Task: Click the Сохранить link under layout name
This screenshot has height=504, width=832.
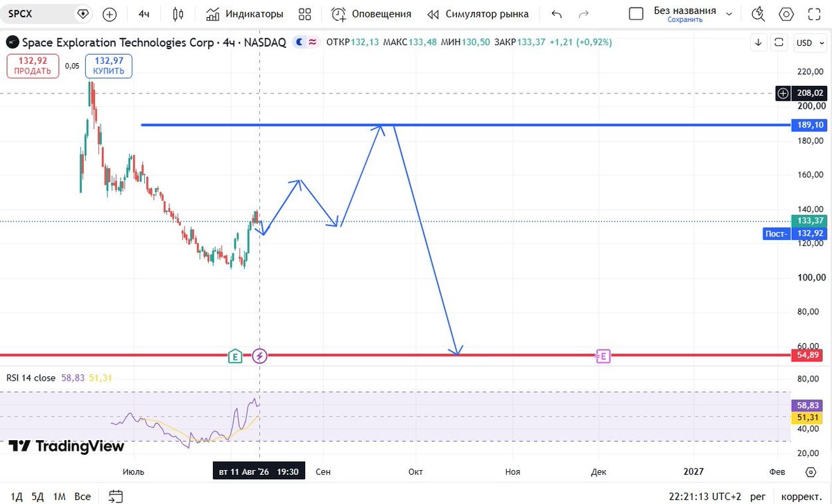Action: tap(685, 20)
